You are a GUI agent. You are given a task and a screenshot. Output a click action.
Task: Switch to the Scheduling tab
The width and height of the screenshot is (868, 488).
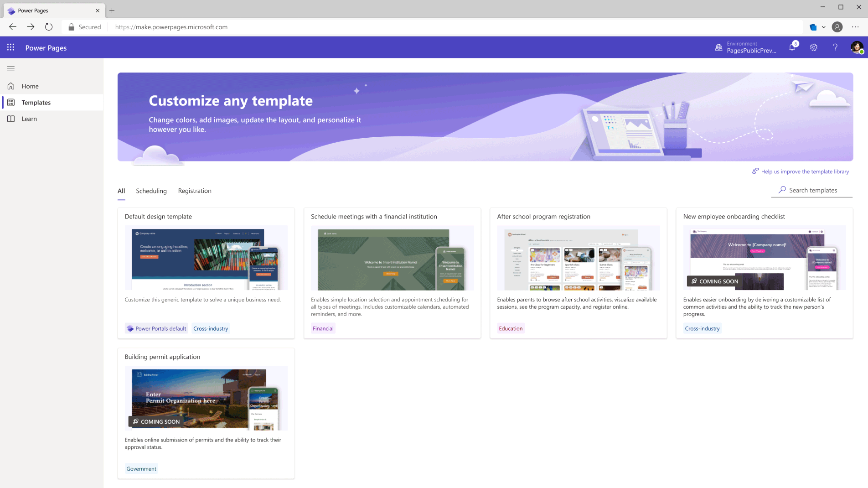point(151,191)
